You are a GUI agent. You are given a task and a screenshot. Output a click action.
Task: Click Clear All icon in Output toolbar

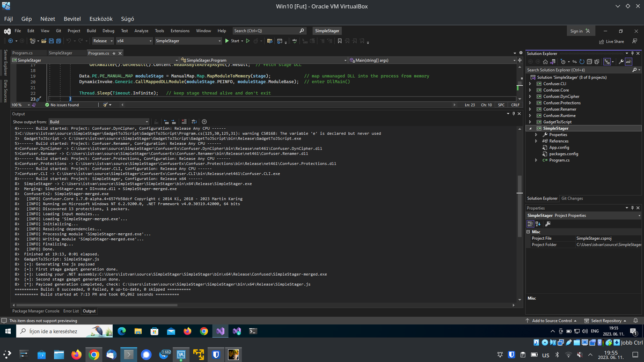tap(184, 122)
